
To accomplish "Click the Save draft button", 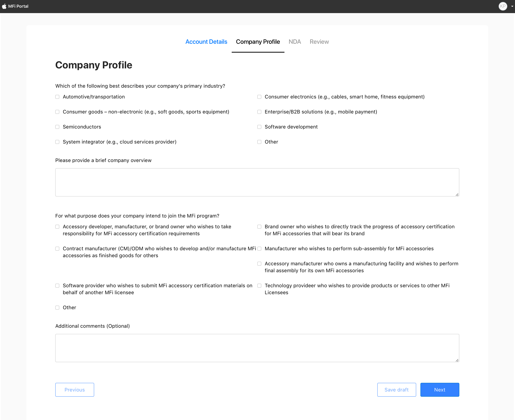I will coord(396,390).
